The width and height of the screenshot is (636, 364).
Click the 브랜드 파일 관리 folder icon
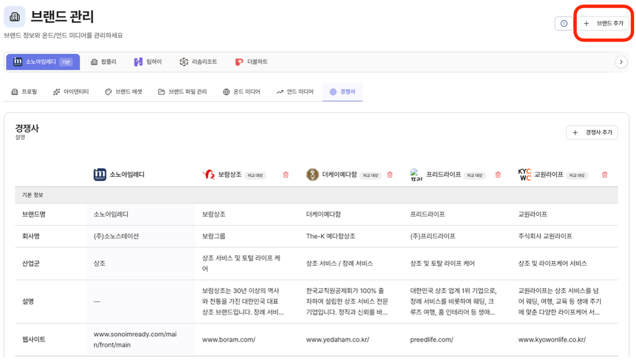pyautogui.click(x=161, y=92)
